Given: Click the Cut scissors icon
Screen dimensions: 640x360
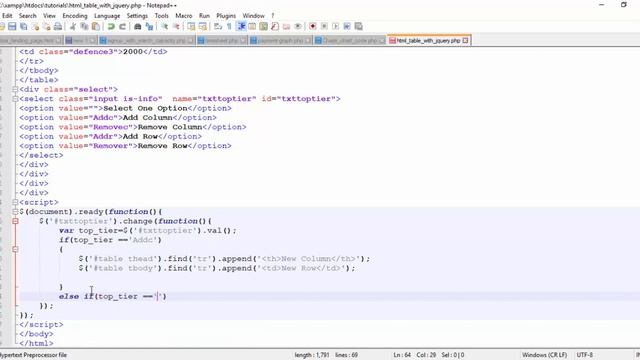Looking at the screenshot, I should [x=73, y=27].
